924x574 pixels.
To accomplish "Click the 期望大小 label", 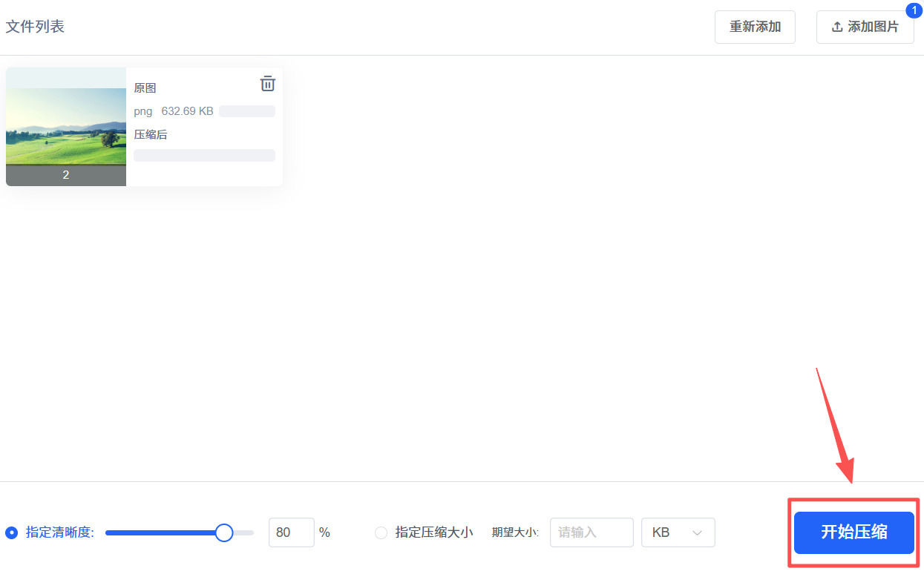I will [x=515, y=532].
